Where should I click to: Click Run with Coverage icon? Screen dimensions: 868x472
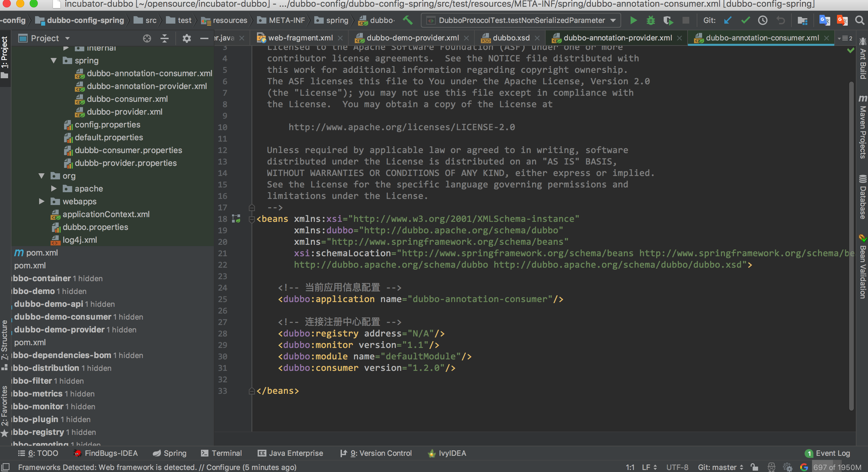point(668,21)
